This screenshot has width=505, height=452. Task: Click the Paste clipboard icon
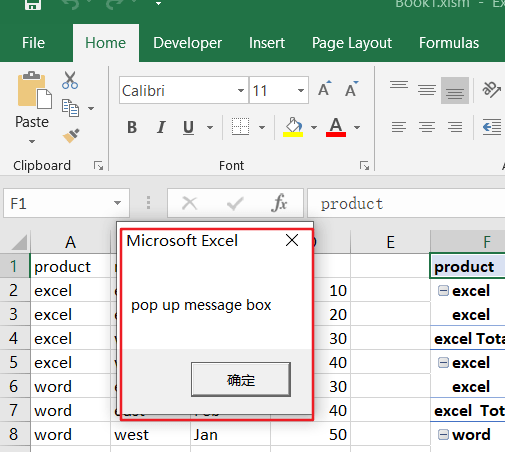tap(35, 90)
